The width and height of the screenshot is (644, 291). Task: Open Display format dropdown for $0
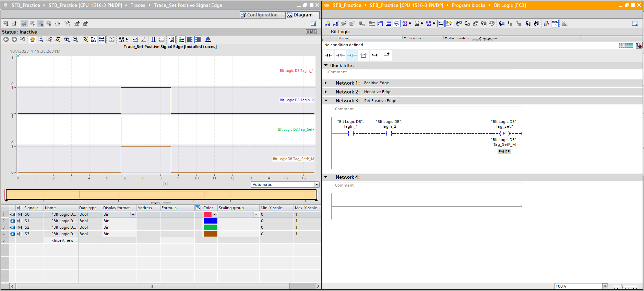pos(133,214)
